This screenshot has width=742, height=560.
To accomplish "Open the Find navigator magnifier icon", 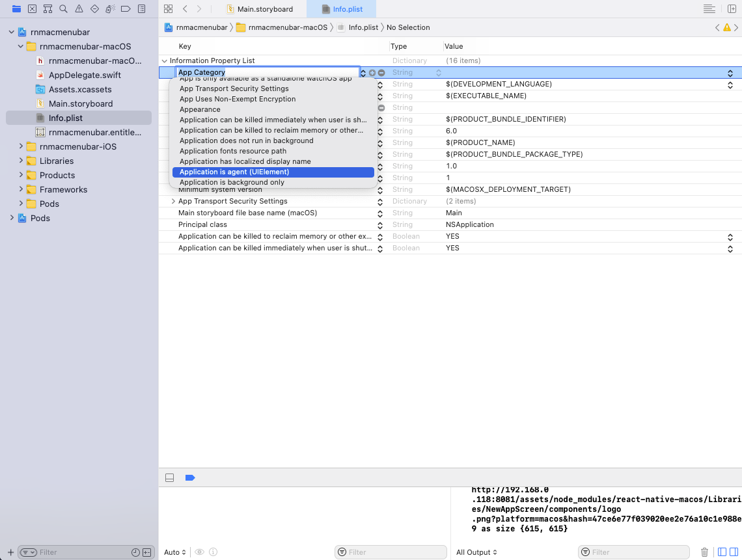I will click(63, 8).
